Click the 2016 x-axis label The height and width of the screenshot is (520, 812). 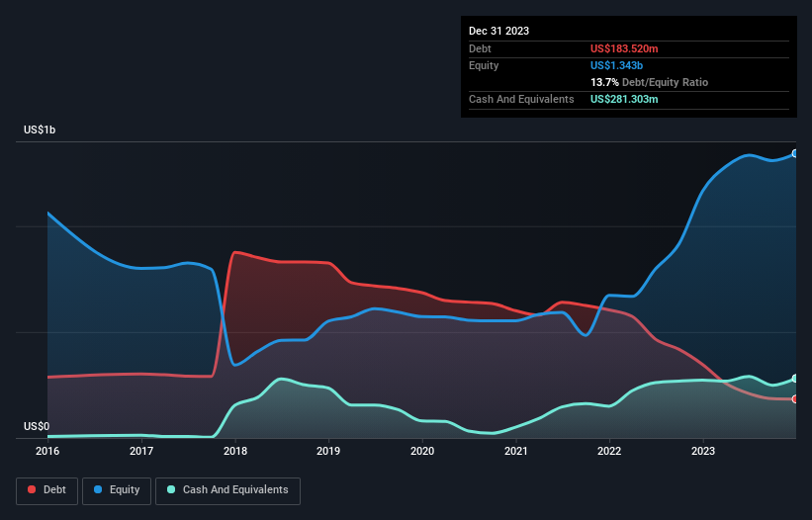tap(47, 451)
